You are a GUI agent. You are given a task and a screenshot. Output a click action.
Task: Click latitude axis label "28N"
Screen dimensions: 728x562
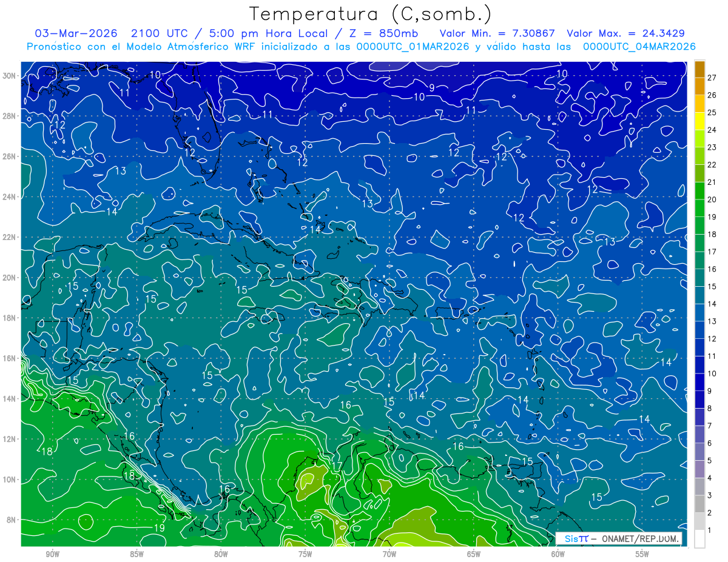[x=10, y=116]
